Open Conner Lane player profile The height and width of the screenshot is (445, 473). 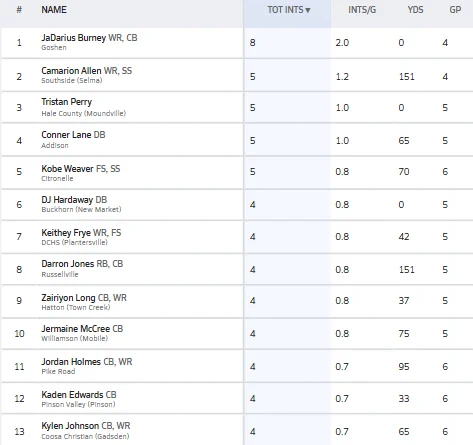click(66, 135)
